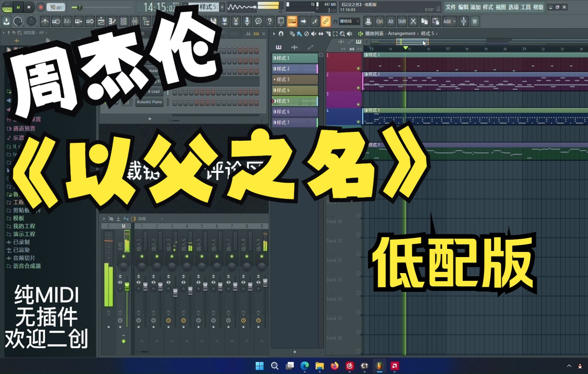Click the Paste toolbar icon

(436, 21)
